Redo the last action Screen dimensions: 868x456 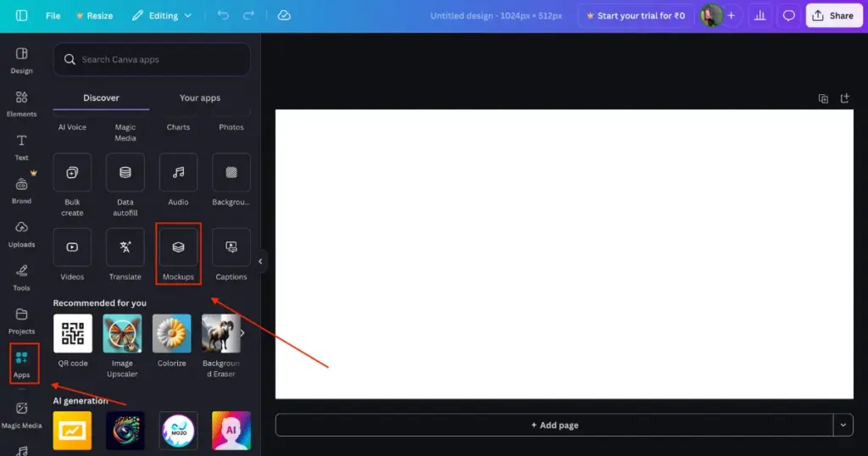point(248,15)
